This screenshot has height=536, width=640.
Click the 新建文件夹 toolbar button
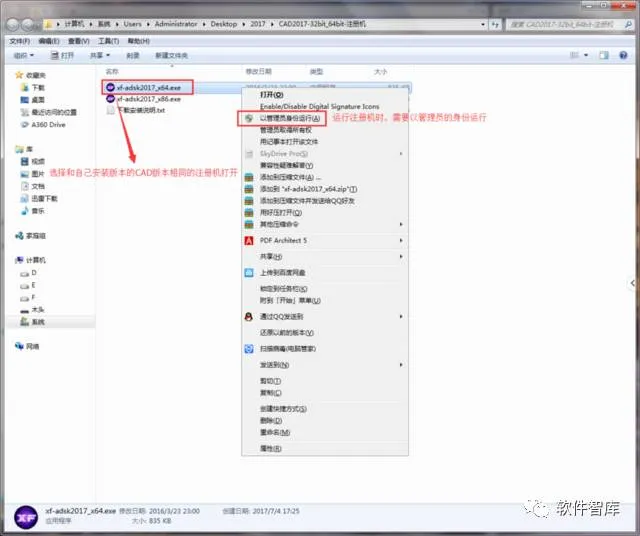171,55
